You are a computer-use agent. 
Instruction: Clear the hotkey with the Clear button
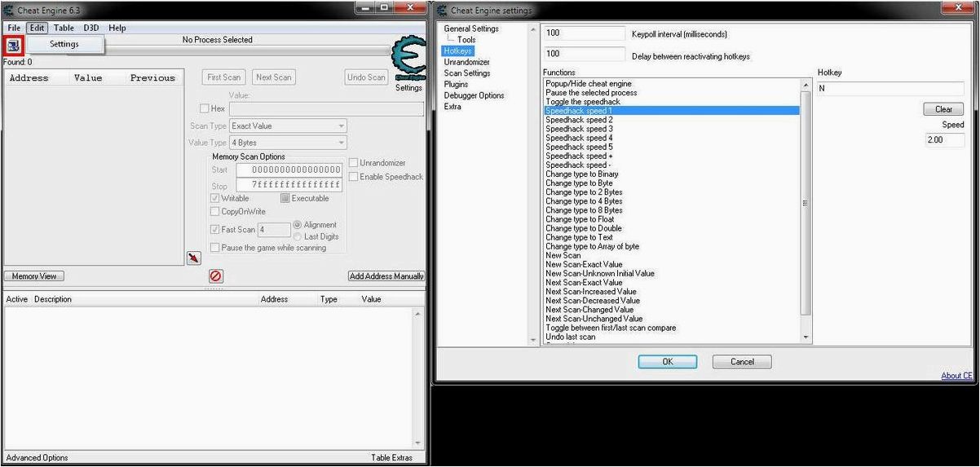[x=943, y=109]
